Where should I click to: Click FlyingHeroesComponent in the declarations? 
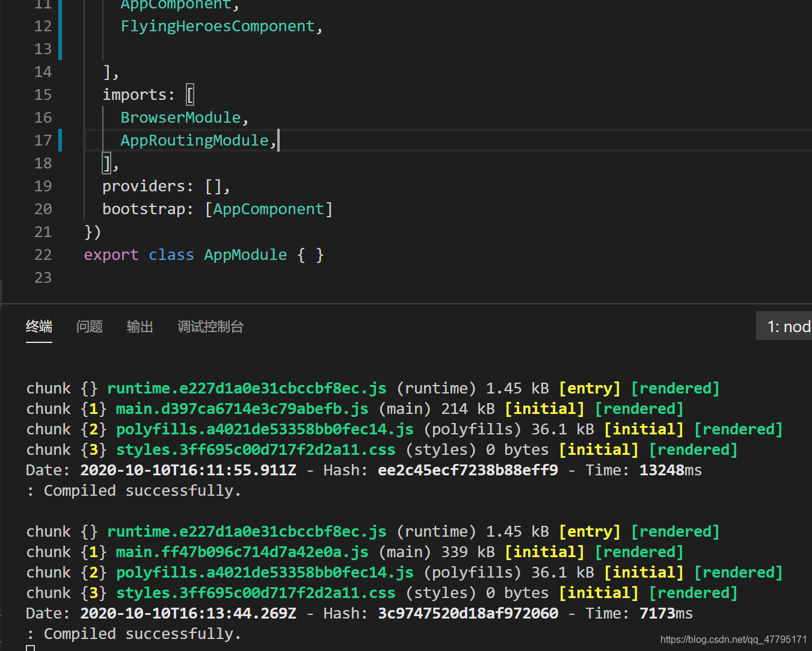pyautogui.click(x=218, y=26)
